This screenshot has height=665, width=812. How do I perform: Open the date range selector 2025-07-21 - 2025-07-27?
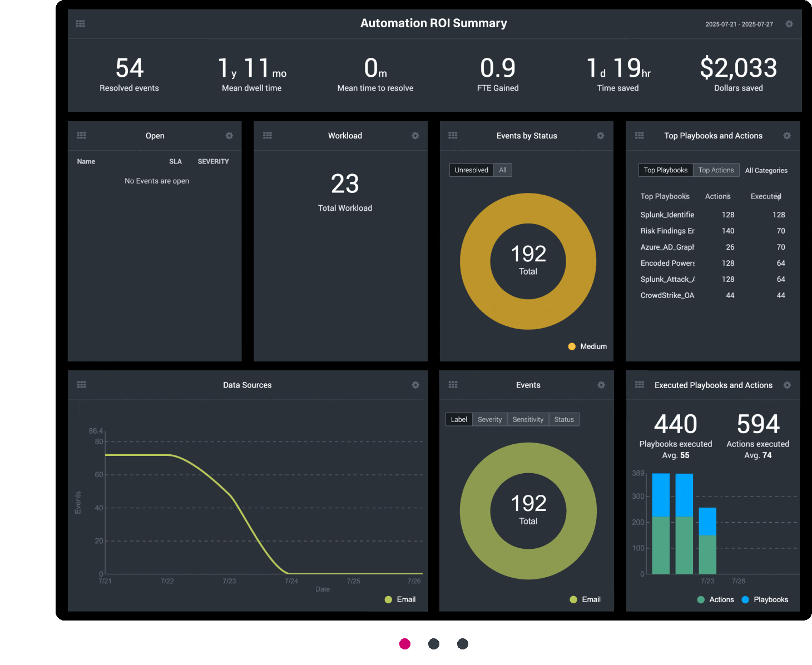coord(738,24)
